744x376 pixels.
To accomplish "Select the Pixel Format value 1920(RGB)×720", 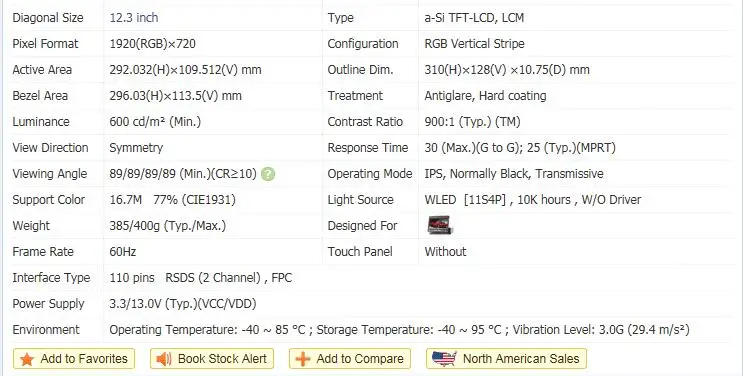I will point(152,44).
